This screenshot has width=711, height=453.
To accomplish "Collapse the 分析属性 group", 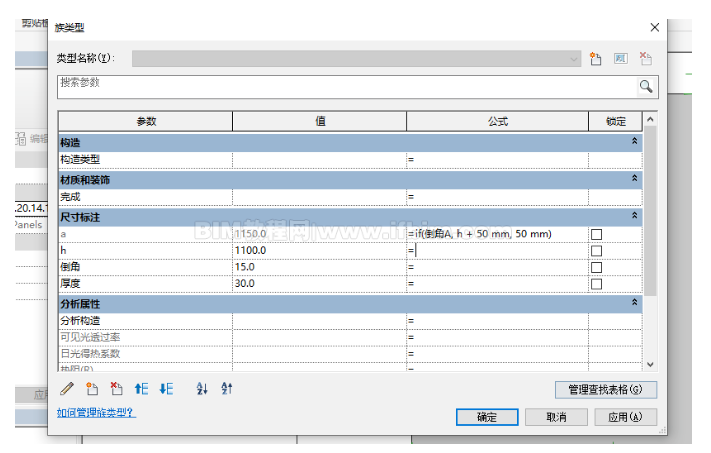I will 634,302.
